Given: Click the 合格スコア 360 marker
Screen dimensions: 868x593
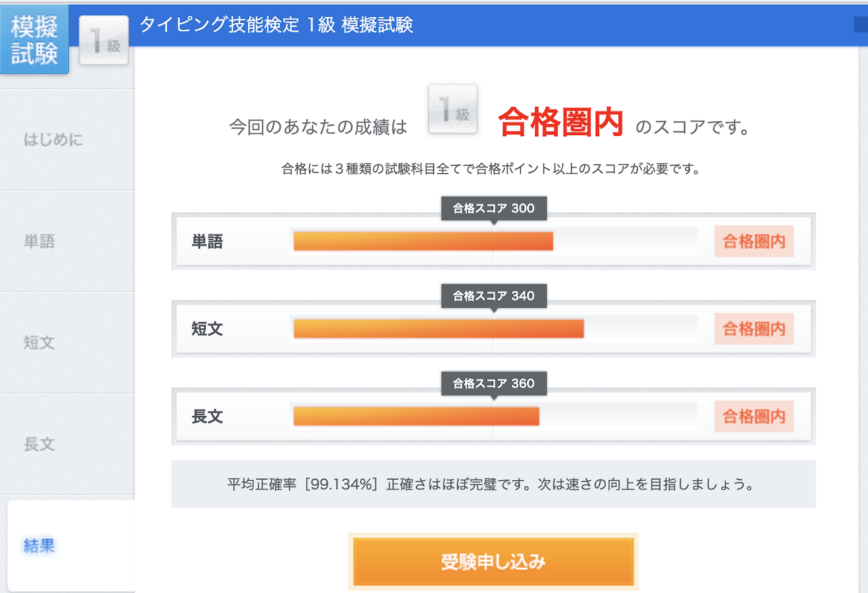Looking at the screenshot, I should (x=494, y=383).
